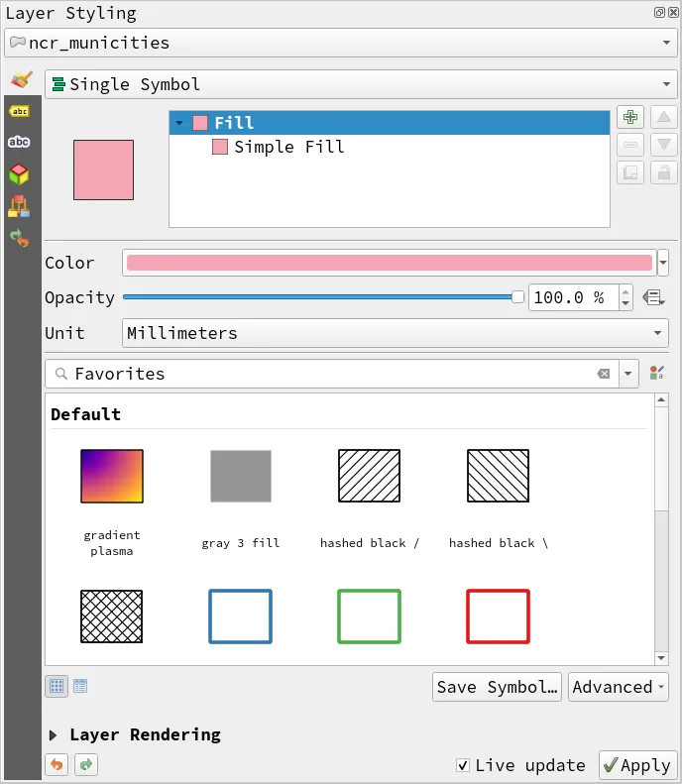The height and width of the screenshot is (784, 682).
Task: Clear the Favorites search filter
Action: (x=604, y=374)
